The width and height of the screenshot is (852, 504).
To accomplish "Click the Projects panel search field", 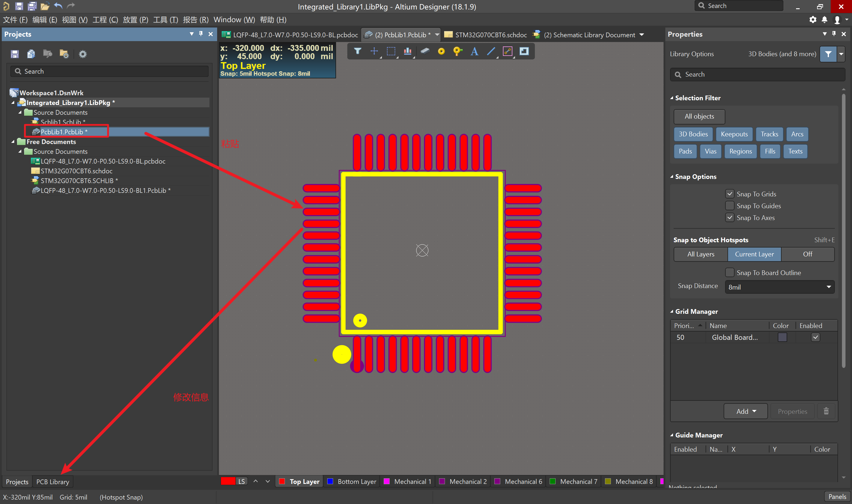I will point(109,71).
